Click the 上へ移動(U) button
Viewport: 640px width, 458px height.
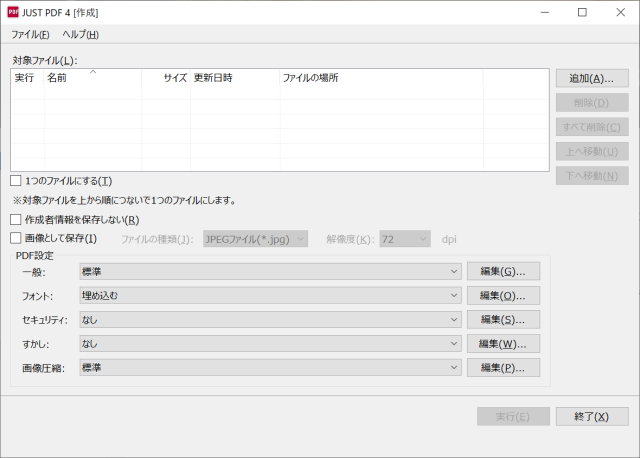pos(592,151)
